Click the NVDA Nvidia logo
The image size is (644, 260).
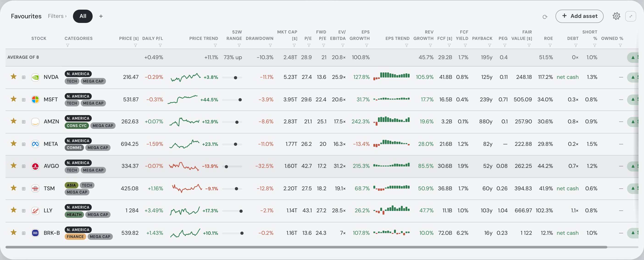click(x=35, y=77)
